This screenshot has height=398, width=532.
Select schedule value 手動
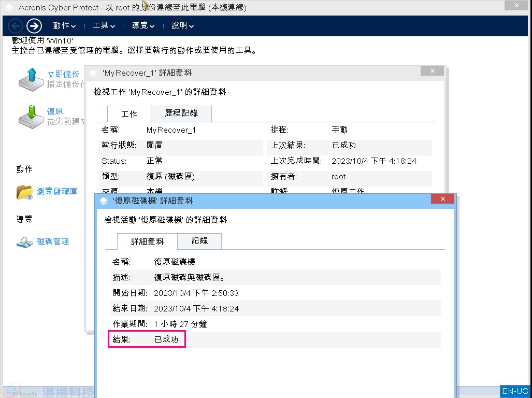pos(339,130)
